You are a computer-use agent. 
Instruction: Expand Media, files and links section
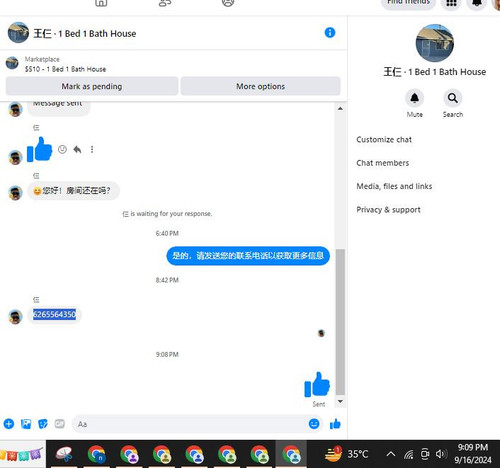point(394,186)
